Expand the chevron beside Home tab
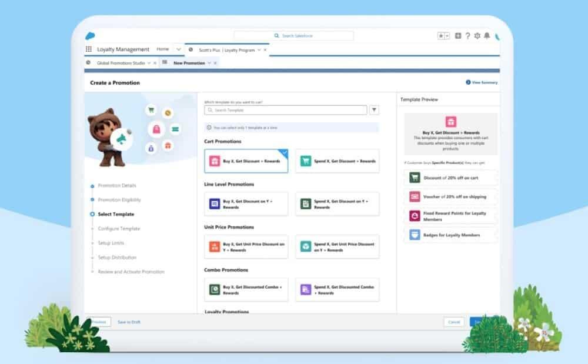The image size is (588, 364). 179,49
